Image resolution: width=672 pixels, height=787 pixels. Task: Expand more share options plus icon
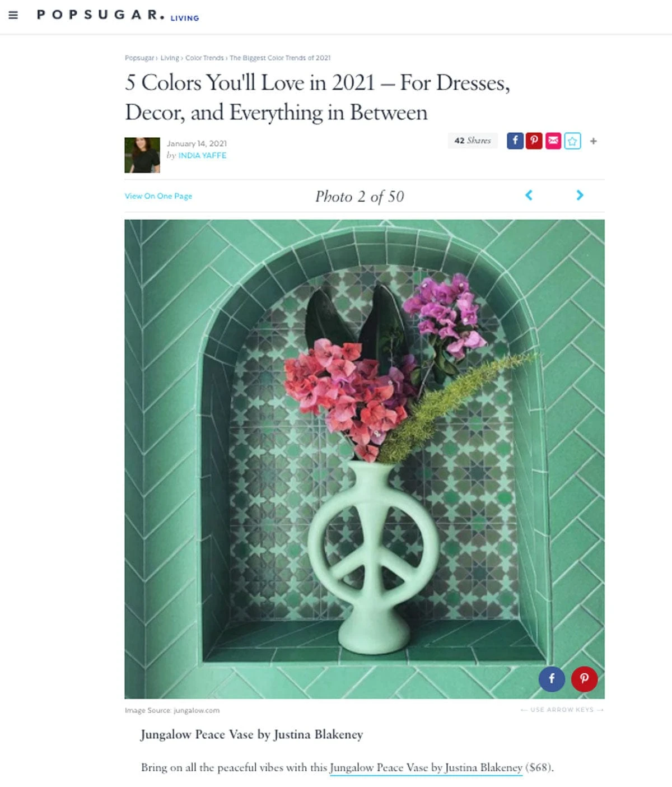[594, 141]
